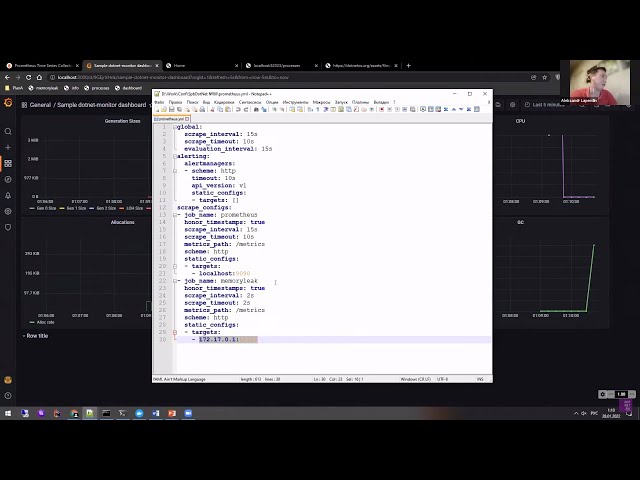
Task: Open the Синтаксисы menu in Notepad++
Action: (x=250, y=102)
